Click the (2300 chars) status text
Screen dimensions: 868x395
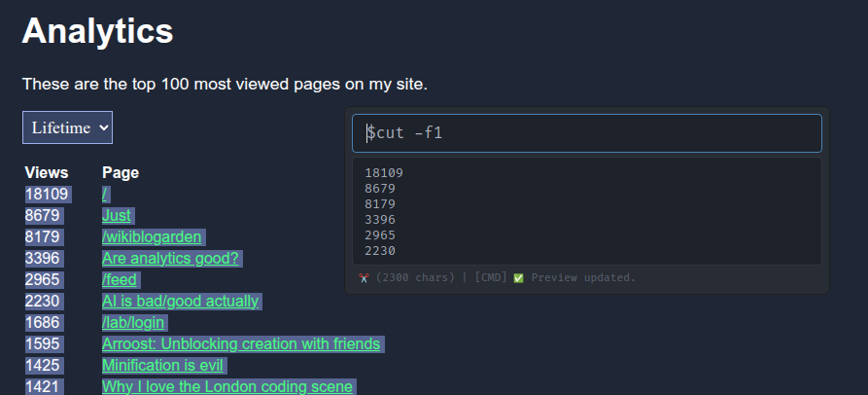tap(415, 277)
